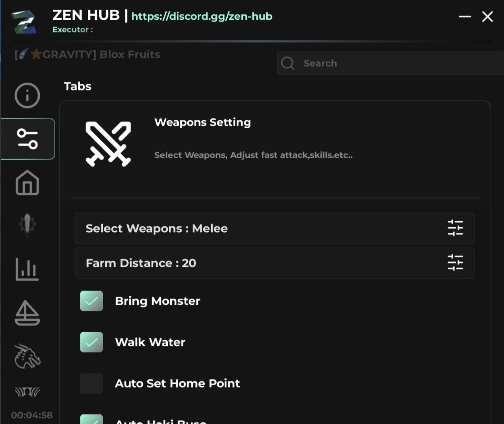Disable the Bring Monster checkbox
The image size is (504, 424).
(91, 301)
